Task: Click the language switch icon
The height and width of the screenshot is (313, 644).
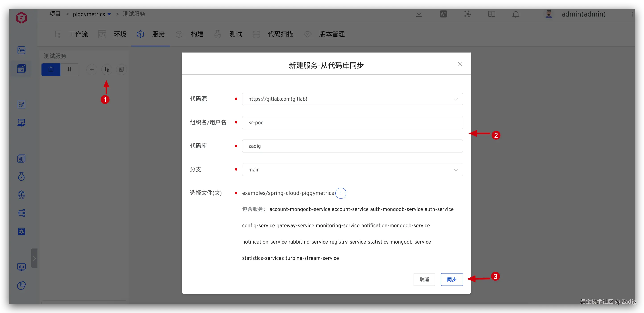Action: [x=443, y=14]
